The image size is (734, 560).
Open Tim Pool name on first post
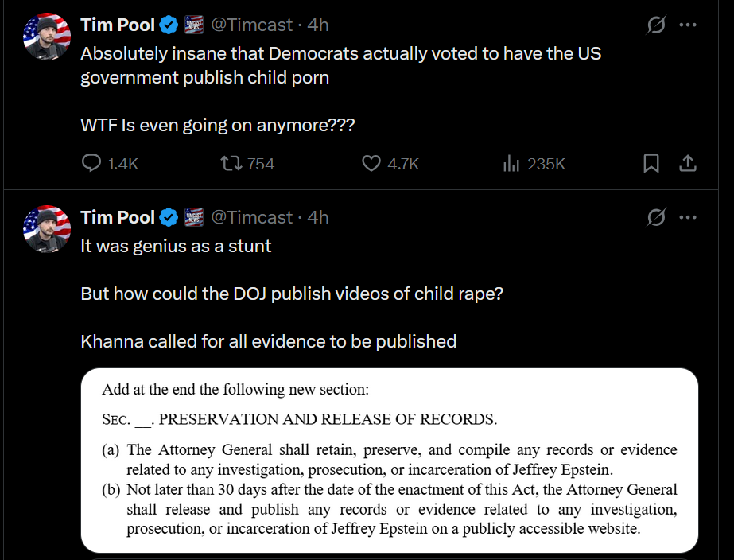(x=118, y=25)
